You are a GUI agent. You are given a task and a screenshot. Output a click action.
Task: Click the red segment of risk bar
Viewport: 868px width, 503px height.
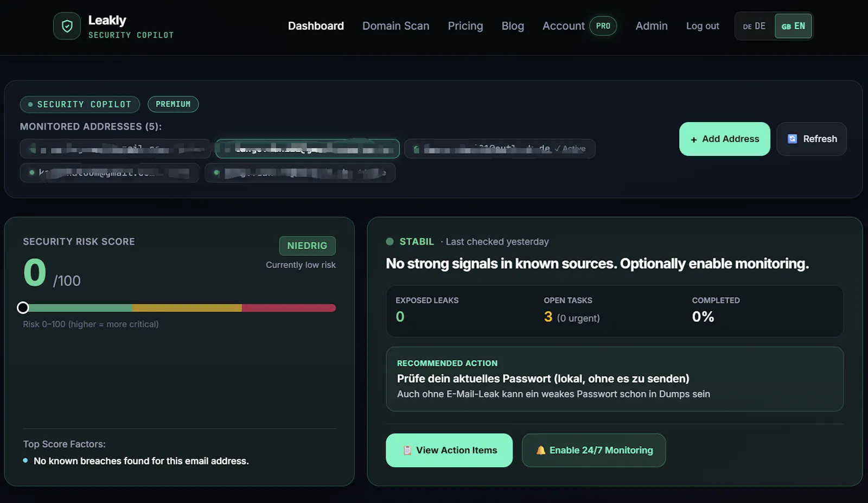pos(289,308)
